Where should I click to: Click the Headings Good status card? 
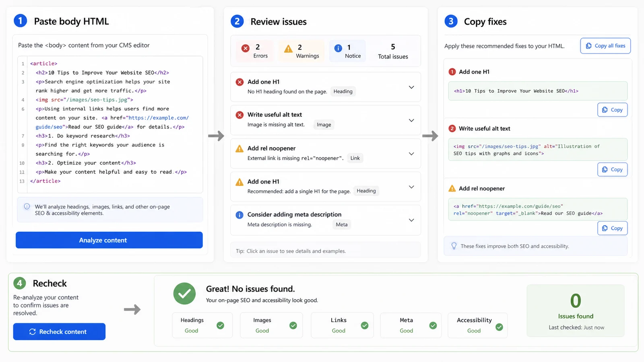point(202,325)
